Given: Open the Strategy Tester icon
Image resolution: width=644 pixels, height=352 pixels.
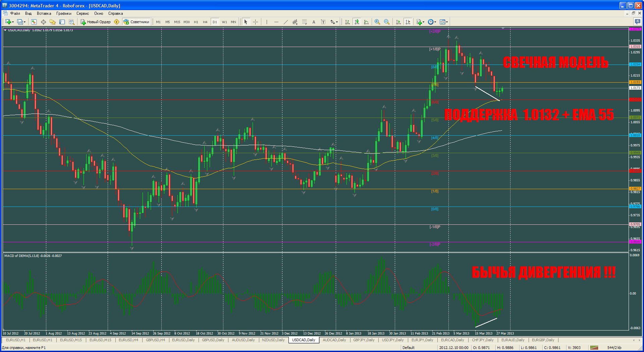Looking at the screenshot, I should 71,22.
